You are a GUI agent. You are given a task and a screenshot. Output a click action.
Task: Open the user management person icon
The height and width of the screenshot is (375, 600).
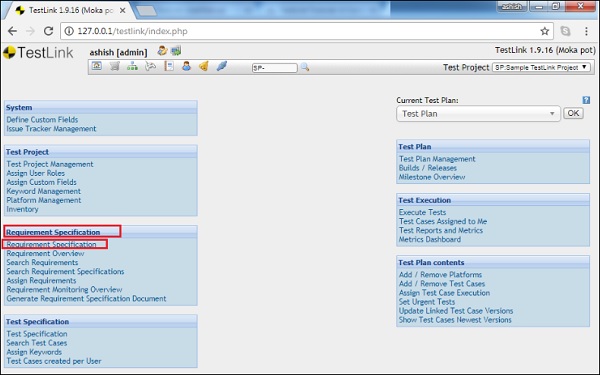click(186, 66)
